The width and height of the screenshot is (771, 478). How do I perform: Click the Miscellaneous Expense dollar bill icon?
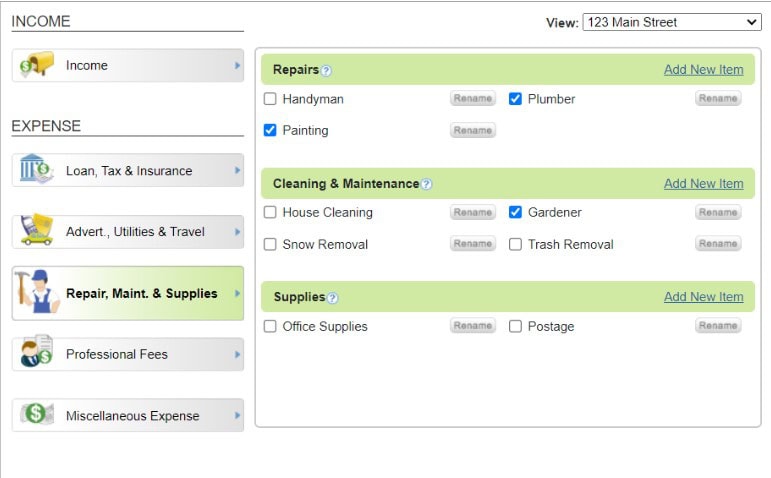click(x=37, y=414)
